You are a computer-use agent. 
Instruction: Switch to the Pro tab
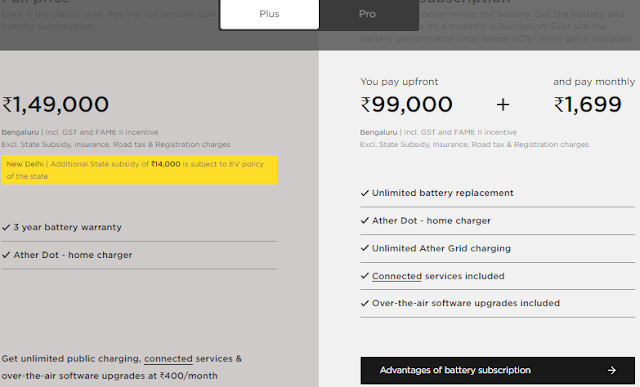click(x=367, y=14)
